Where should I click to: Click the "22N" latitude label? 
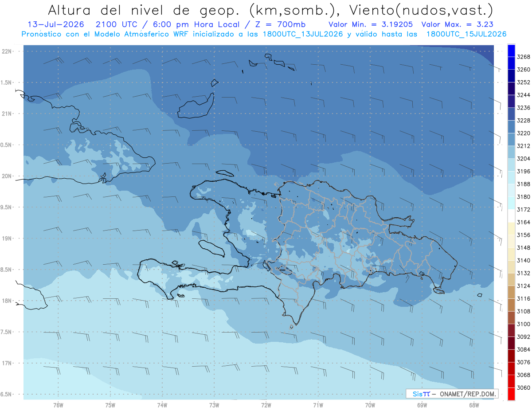pyautogui.click(x=7, y=51)
